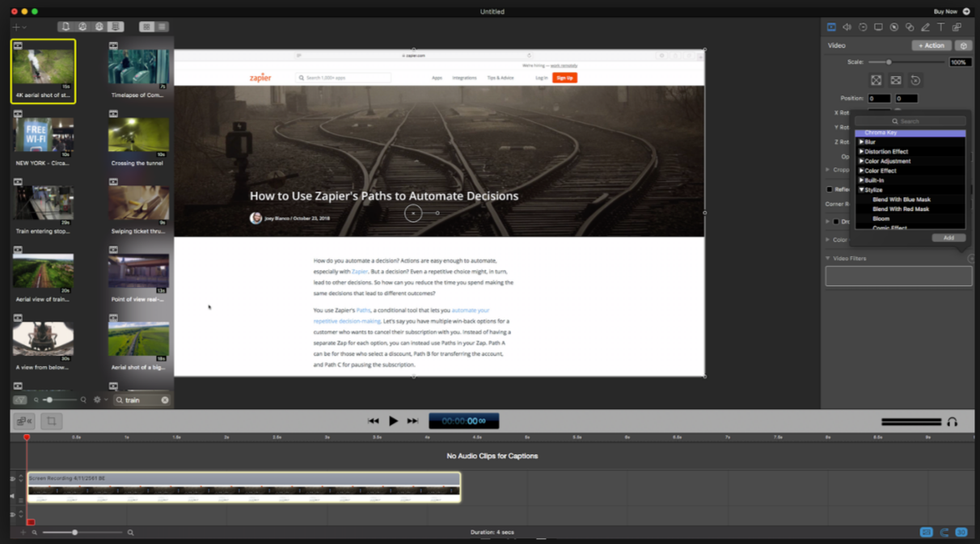Switch media library to list view

pos(162,27)
